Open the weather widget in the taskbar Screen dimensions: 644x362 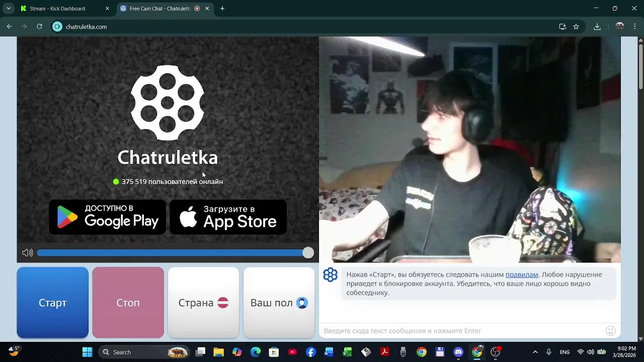[x=14, y=351]
